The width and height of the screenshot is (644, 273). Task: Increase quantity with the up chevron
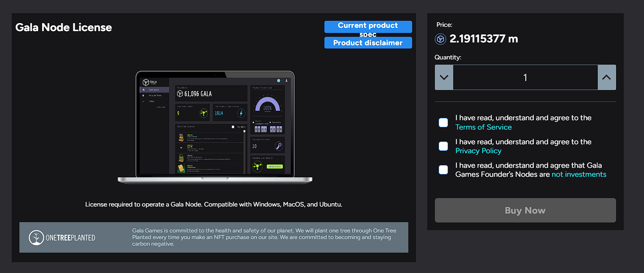click(607, 77)
